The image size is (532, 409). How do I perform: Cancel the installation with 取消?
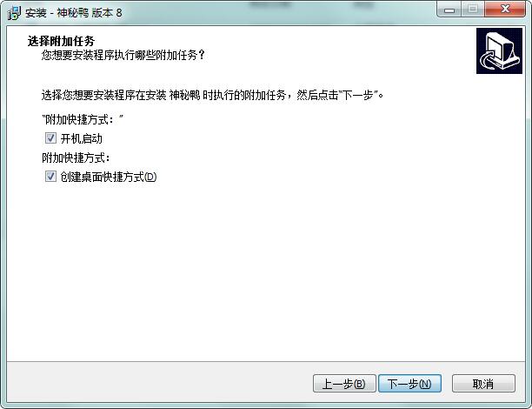click(483, 384)
